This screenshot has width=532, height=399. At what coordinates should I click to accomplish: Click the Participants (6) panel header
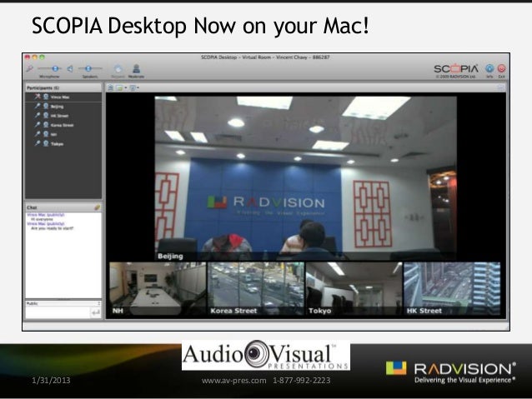63,87
